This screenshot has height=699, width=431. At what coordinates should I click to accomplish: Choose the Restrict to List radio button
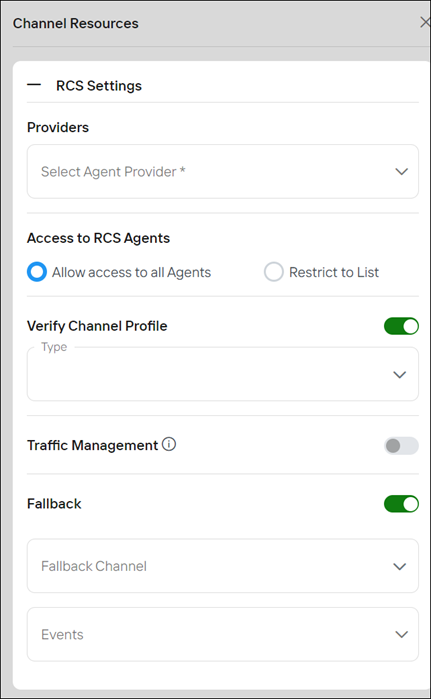pos(274,272)
